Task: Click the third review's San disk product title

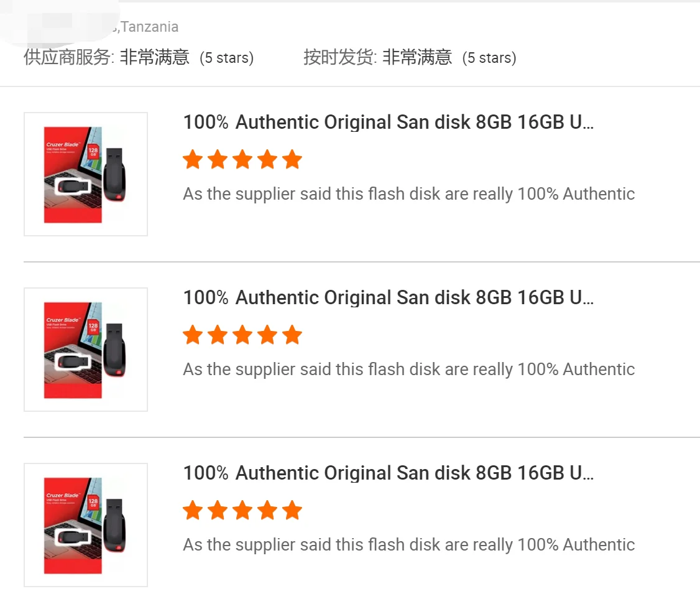Action: pyautogui.click(x=389, y=473)
